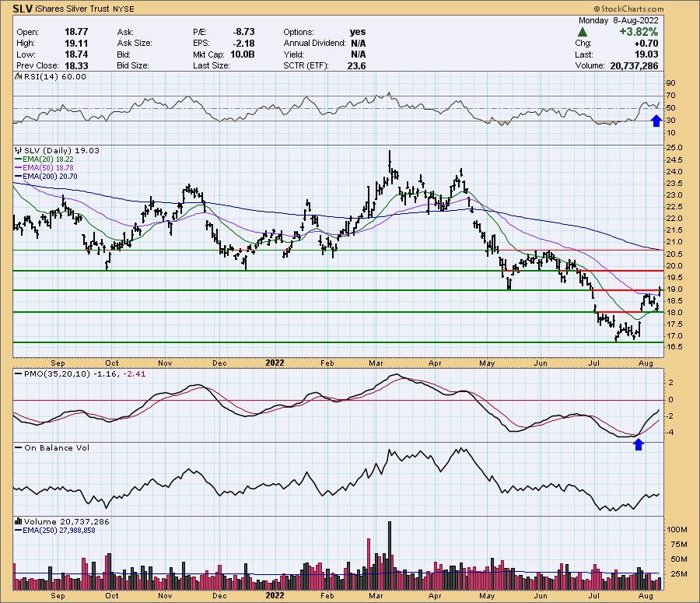Viewport: 700px width, 603px height.
Task: Click the Low value 18.74
Action: tap(76, 54)
